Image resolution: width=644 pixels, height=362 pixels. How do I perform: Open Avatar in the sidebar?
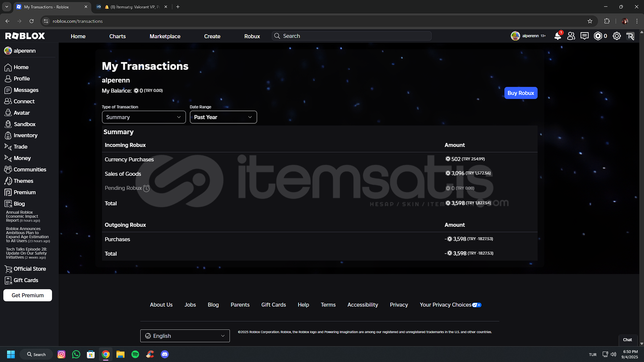pyautogui.click(x=21, y=113)
